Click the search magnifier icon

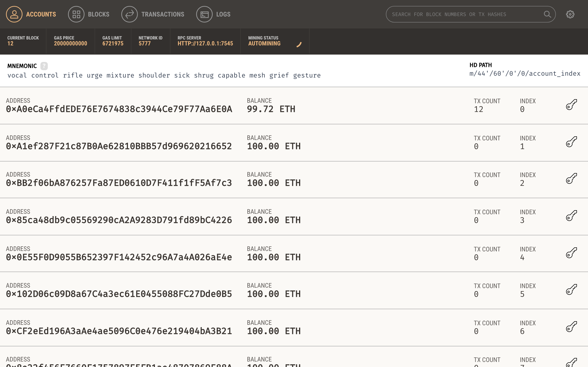point(547,14)
